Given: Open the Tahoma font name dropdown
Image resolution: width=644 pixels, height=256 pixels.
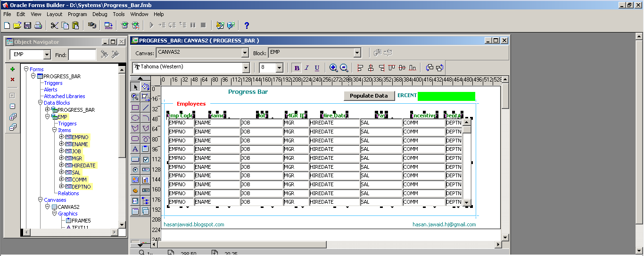Looking at the screenshot, I should pyautogui.click(x=246, y=67).
